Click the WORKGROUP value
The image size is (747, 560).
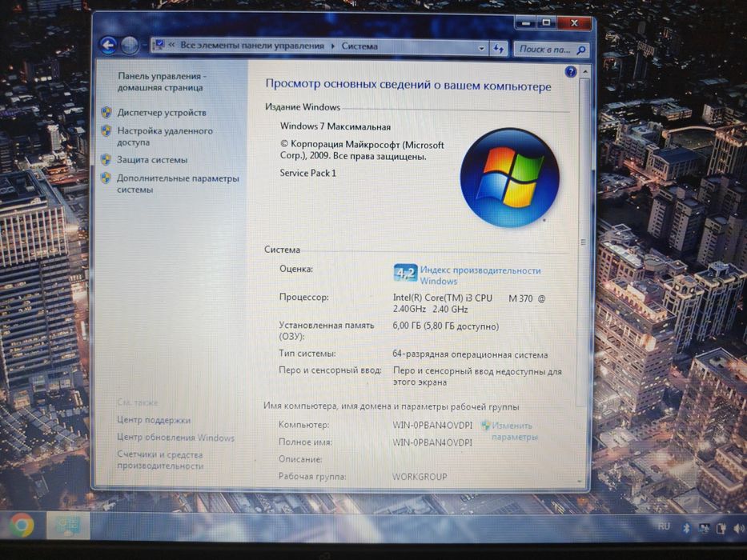pyautogui.click(x=420, y=477)
